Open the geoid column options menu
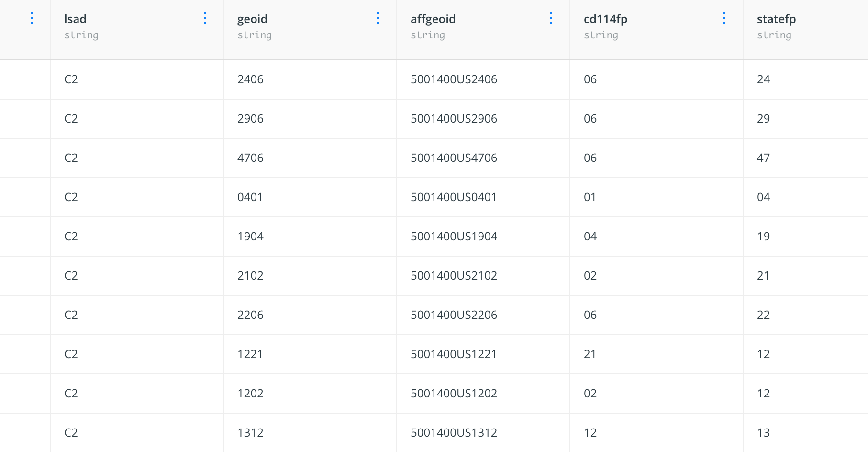 point(378,19)
